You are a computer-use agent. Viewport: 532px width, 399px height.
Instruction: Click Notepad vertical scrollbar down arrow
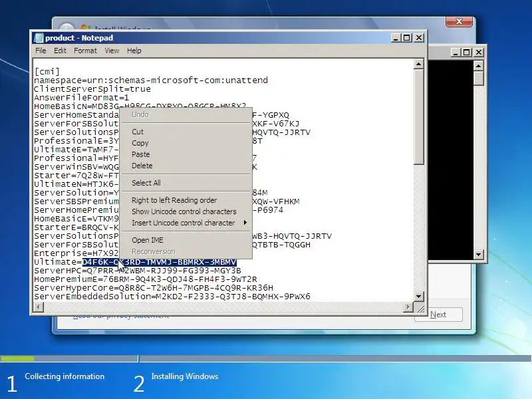[x=419, y=296]
